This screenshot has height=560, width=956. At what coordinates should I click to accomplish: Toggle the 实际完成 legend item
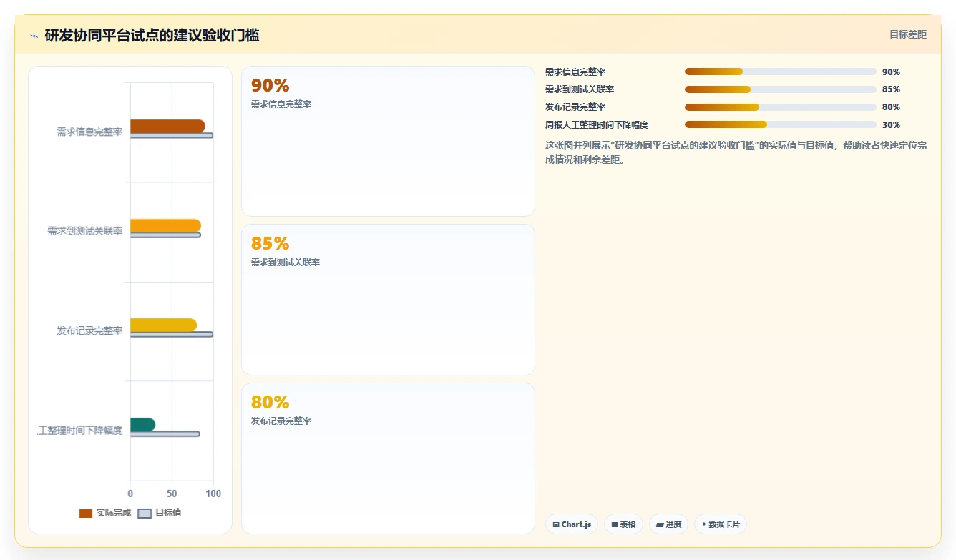tap(104, 513)
